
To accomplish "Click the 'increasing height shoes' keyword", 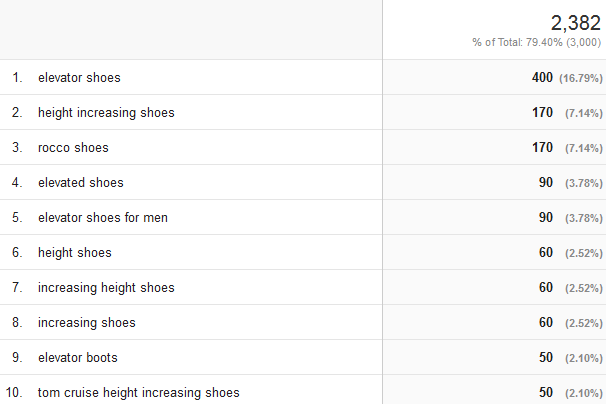I will click(106, 287).
